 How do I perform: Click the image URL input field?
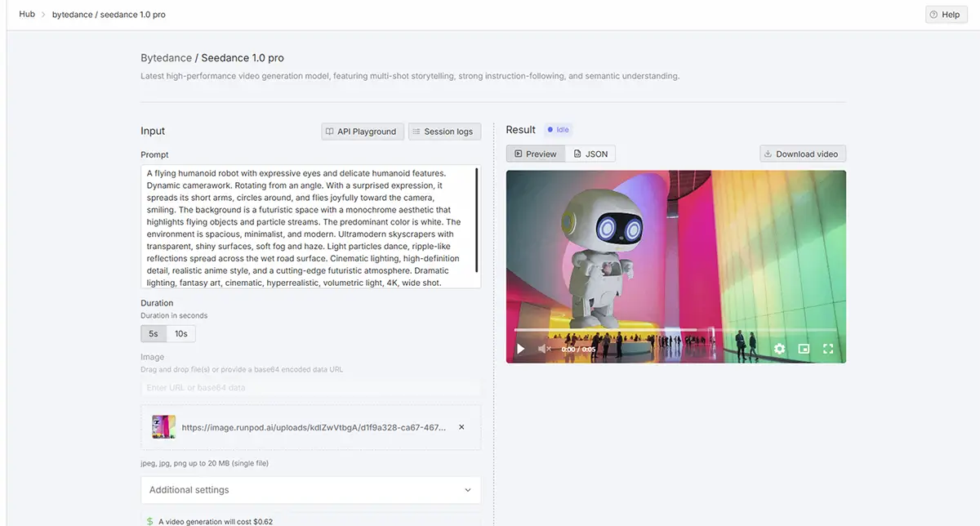pos(311,387)
